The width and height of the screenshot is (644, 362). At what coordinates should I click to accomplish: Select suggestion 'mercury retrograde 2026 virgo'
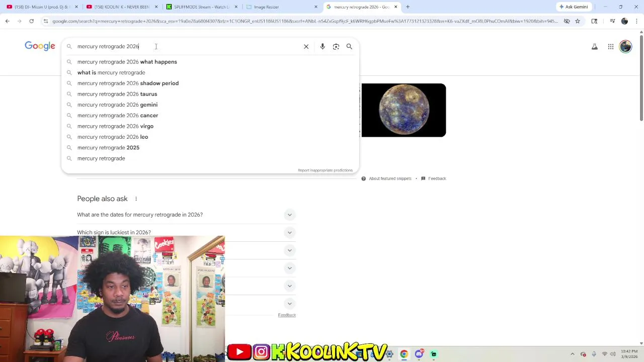coord(210,126)
